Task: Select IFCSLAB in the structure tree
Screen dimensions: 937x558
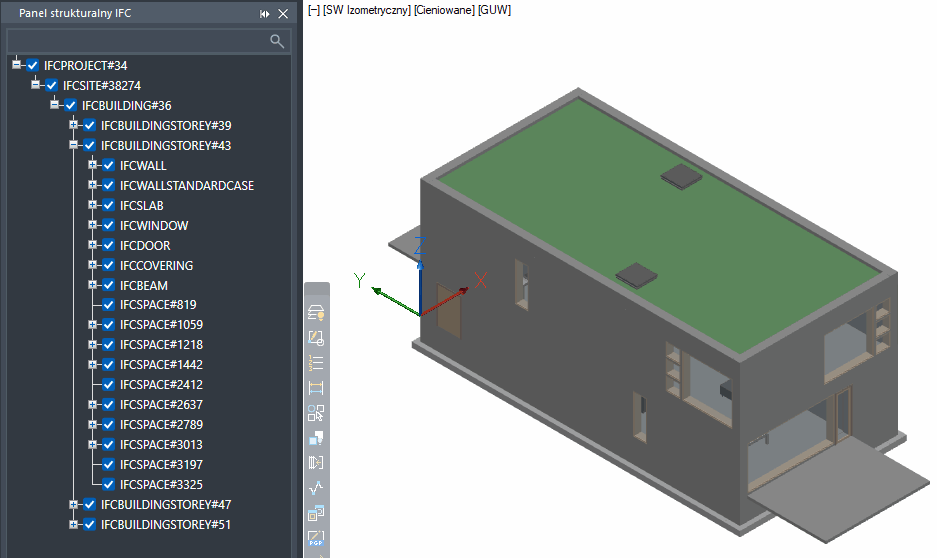Action: coord(141,206)
